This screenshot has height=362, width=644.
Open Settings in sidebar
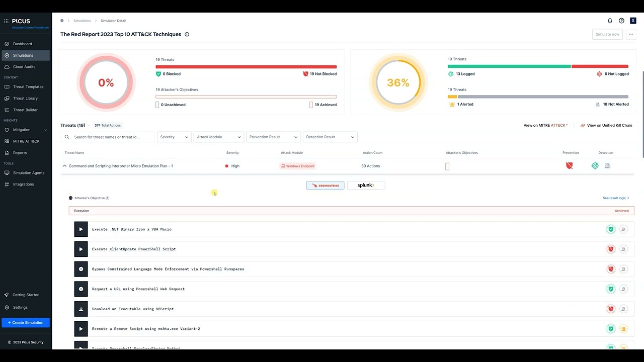pos(26,307)
